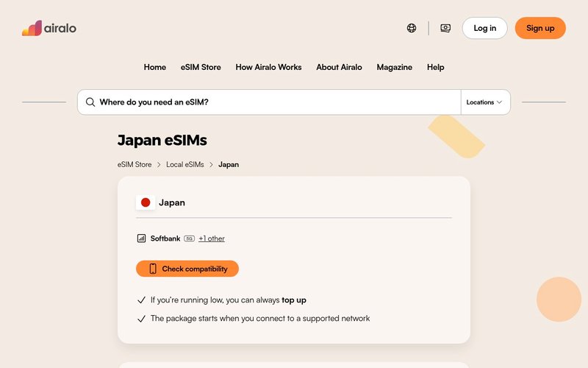Open the Home menu item

pyautogui.click(x=155, y=67)
